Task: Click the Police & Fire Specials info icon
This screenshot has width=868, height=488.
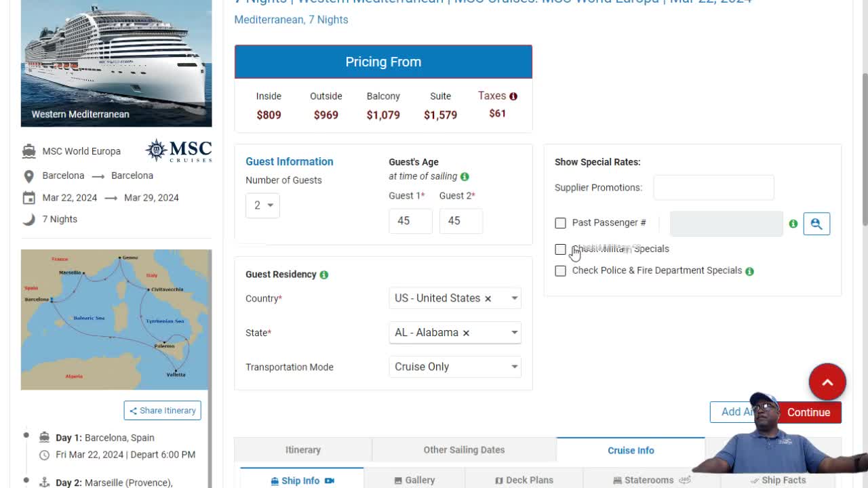Action: pyautogui.click(x=749, y=271)
